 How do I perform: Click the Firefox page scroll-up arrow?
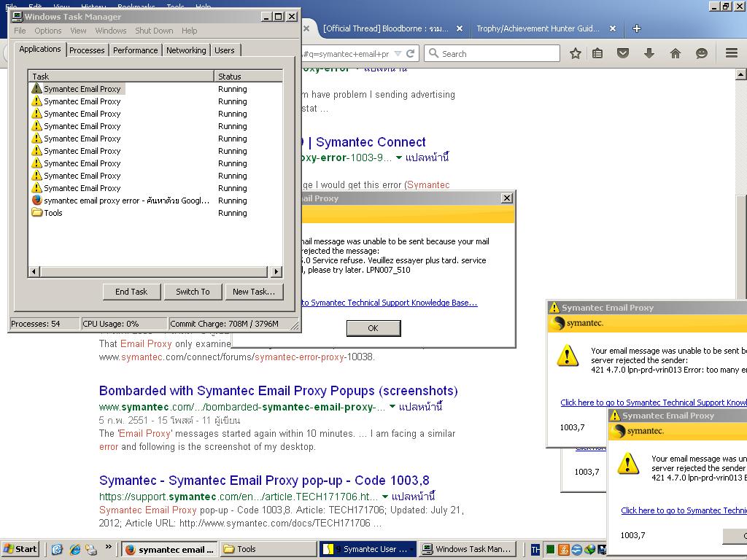(x=740, y=74)
